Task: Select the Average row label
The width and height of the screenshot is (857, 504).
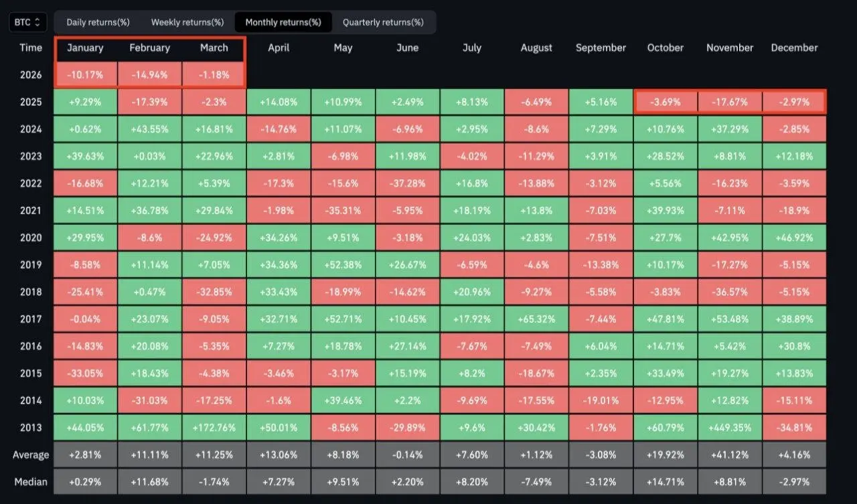Action: [31, 455]
